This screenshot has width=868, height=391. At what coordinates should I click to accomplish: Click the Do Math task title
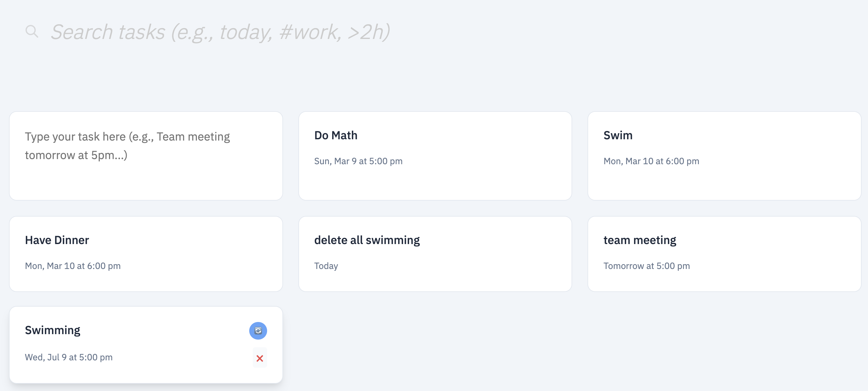click(336, 135)
